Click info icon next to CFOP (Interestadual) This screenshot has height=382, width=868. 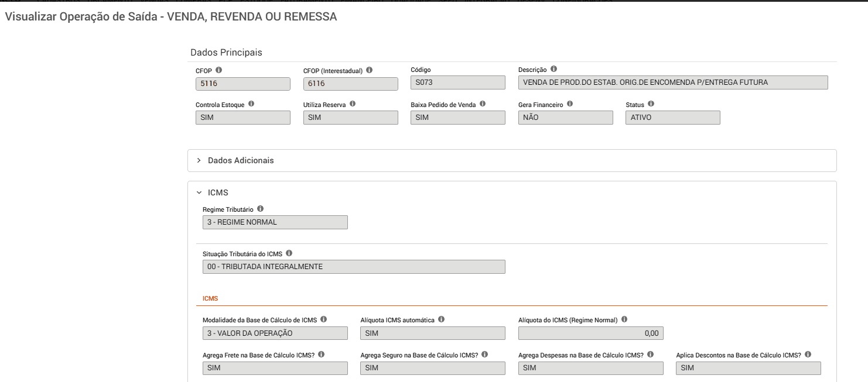click(370, 70)
